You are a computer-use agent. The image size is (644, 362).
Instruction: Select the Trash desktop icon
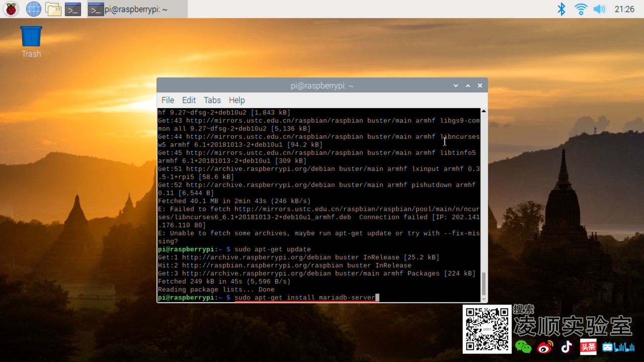pos(31,41)
